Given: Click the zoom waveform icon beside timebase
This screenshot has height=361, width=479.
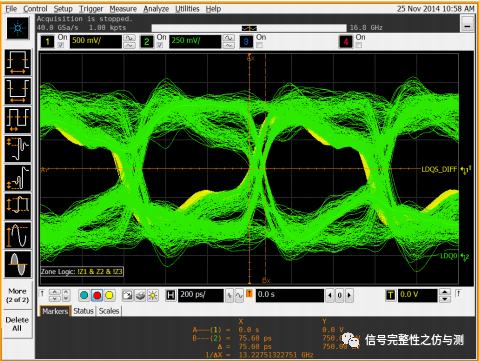Looking at the screenshot, I should coord(229,295).
